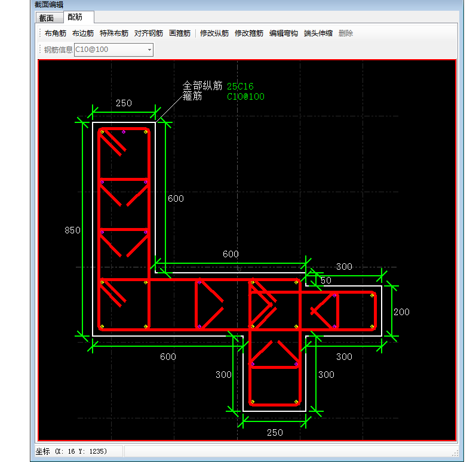Click the green 25C16 longitudinal rebar label
The width and height of the screenshot is (476, 462).
click(240, 87)
